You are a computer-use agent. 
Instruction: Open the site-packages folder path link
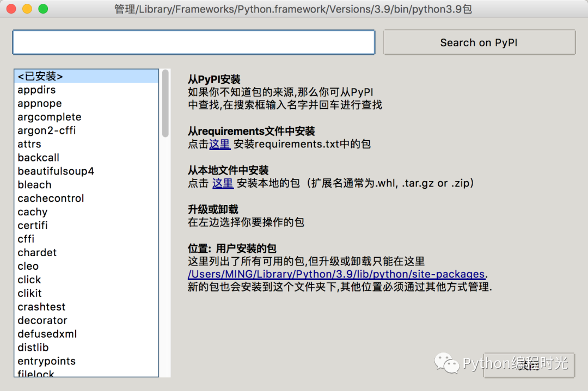click(336, 274)
